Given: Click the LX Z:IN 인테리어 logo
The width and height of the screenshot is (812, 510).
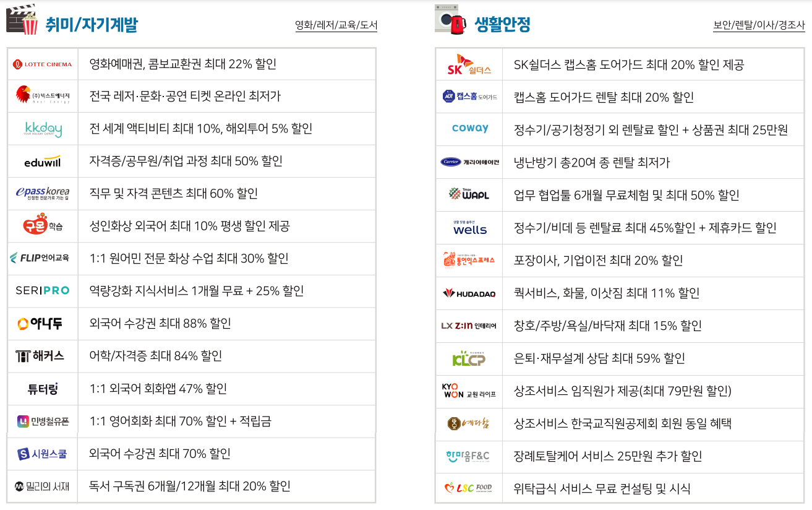Looking at the screenshot, I should (x=469, y=326).
